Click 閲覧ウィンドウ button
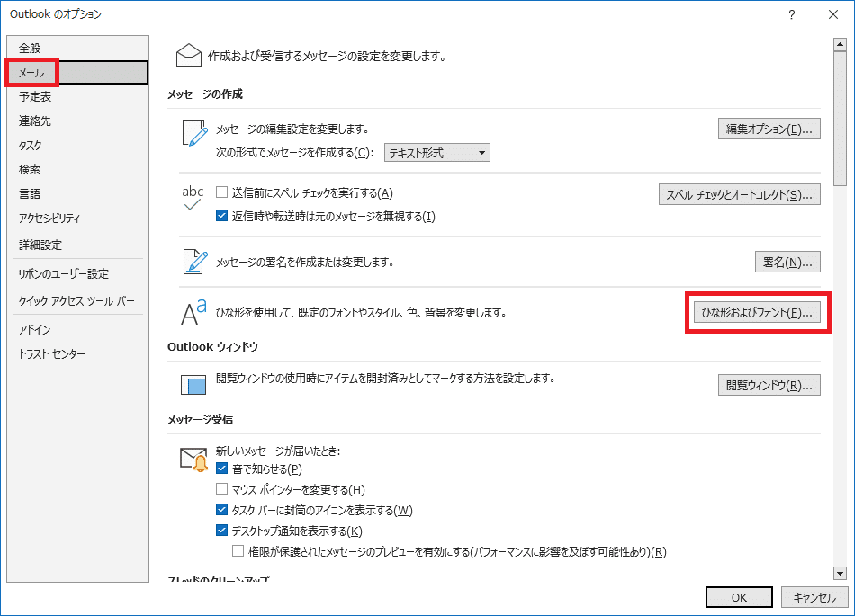This screenshot has width=855, height=616. click(769, 385)
